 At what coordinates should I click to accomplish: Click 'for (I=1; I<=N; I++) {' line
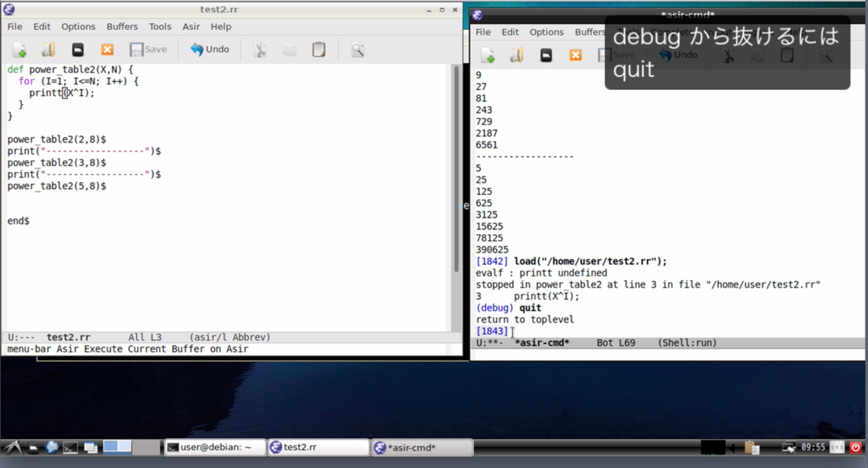pos(79,81)
